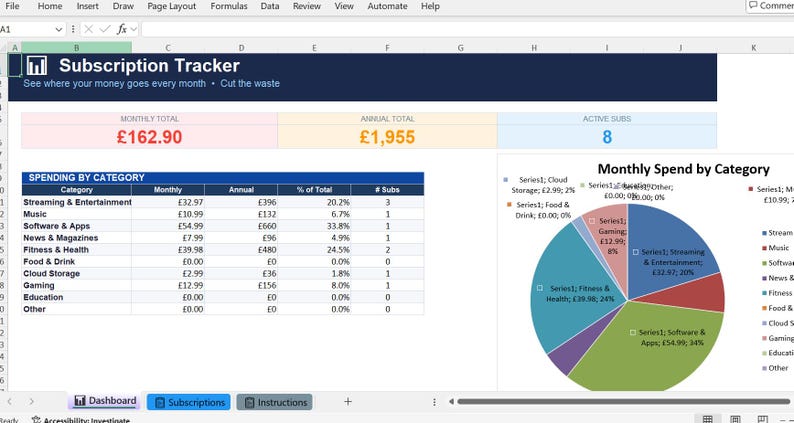
Task: Switch to Page Break Preview icon in status bar
Action: [x=762, y=419]
